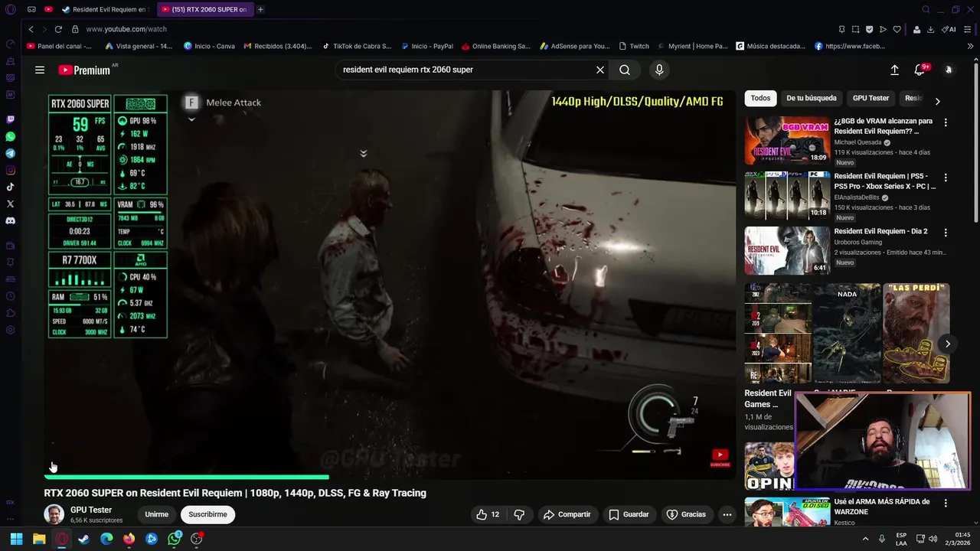The height and width of the screenshot is (551, 980).
Task: Click the Unirme join button
Action: click(x=156, y=514)
